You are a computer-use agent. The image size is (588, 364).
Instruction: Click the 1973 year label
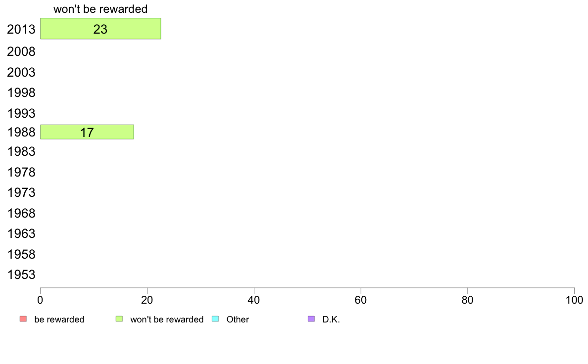pos(21,192)
